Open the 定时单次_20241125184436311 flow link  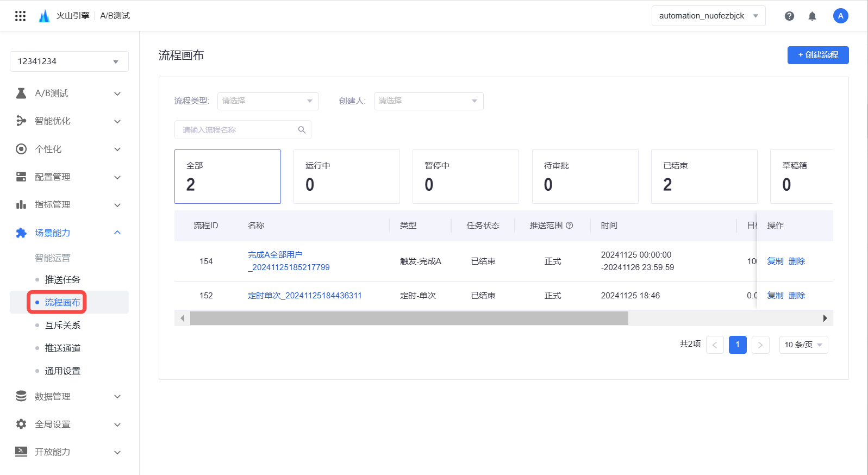(304, 295)
